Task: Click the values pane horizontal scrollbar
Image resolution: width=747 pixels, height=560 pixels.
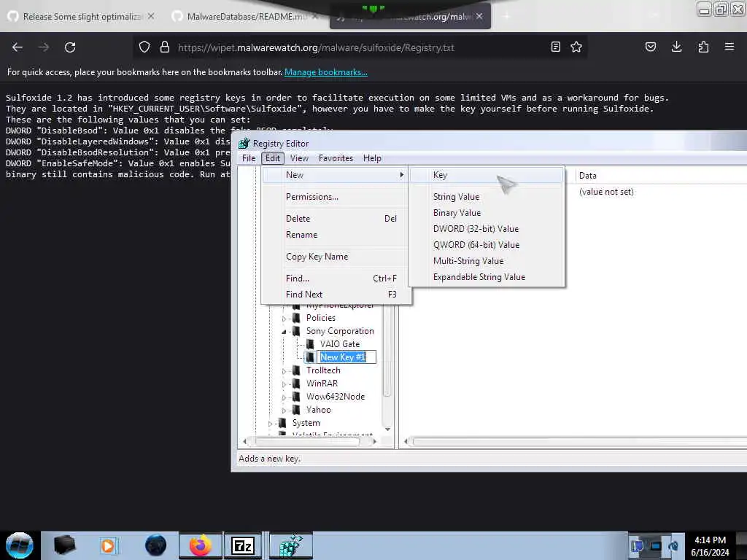Action: click(x=579, y=441)
